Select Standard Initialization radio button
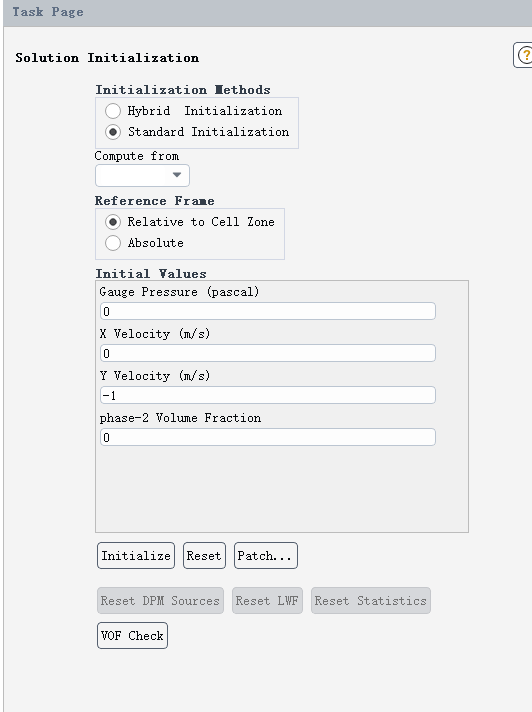The width and height of the screenshot is (532, 712). (x=113, y=132)
